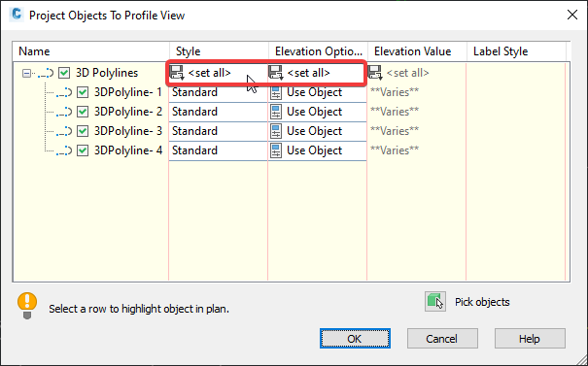Open Use Object elevation option for 3DPolyline- 3
Viewport: 588px width, 366px height.
coord(317,131)
